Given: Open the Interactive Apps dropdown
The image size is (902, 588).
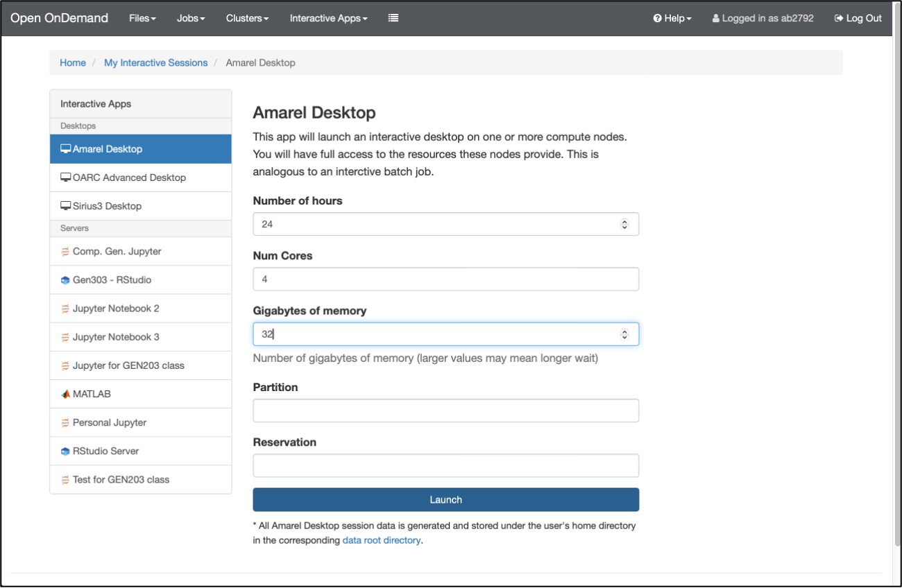Looking at the screenshot, I should pyautogui.click(x=328, y=18).
